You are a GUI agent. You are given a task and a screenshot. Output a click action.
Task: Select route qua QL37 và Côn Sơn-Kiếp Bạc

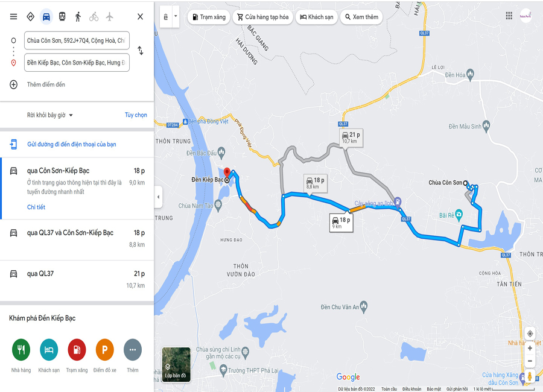pos(77,239)
